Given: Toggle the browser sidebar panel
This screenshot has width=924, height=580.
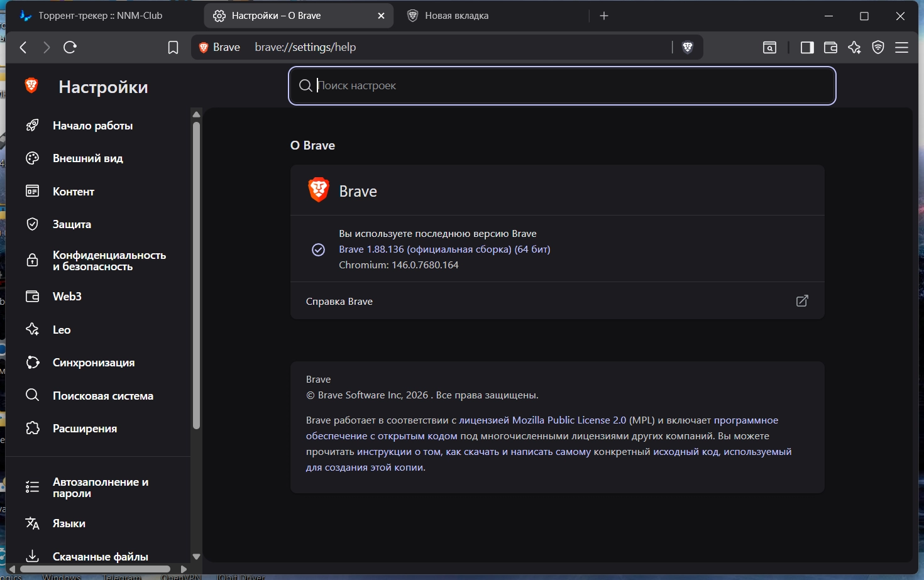Looking at the screenshot, I should pyautogui.click(x=807, y=48).
